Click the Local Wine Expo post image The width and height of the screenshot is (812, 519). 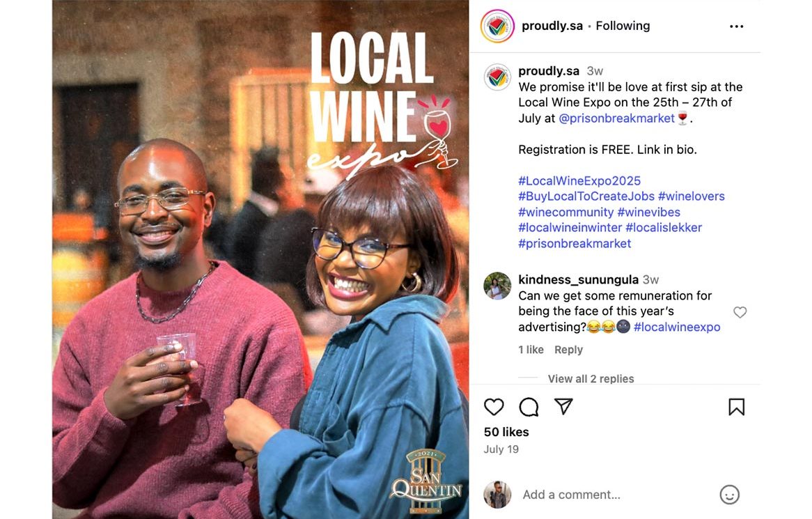coord(260,259)
